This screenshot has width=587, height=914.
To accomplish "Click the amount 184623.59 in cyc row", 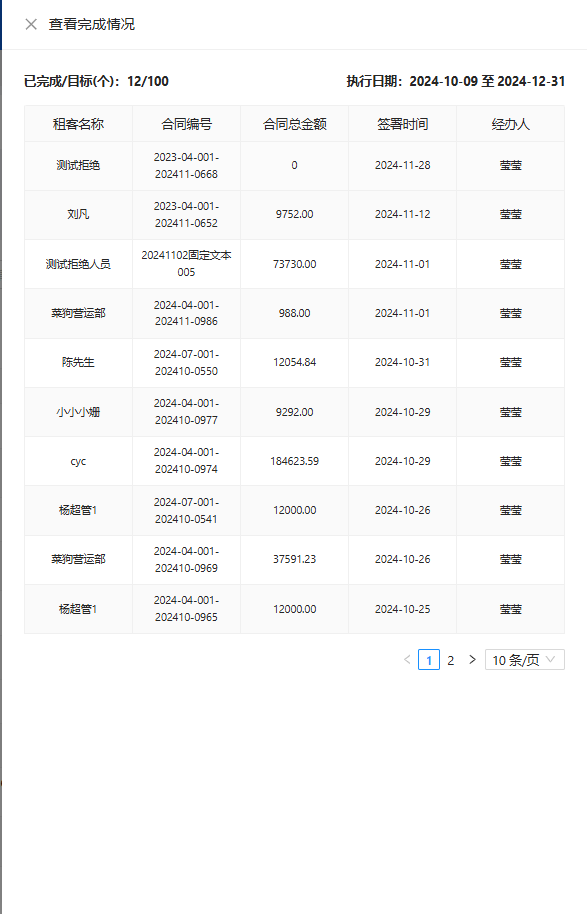I will [294, 461].
